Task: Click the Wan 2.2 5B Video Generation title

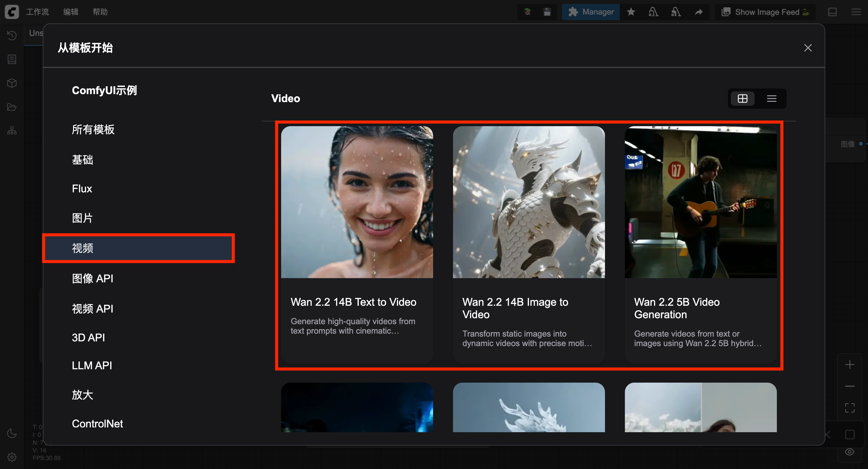Action: [x=677, y=308]
